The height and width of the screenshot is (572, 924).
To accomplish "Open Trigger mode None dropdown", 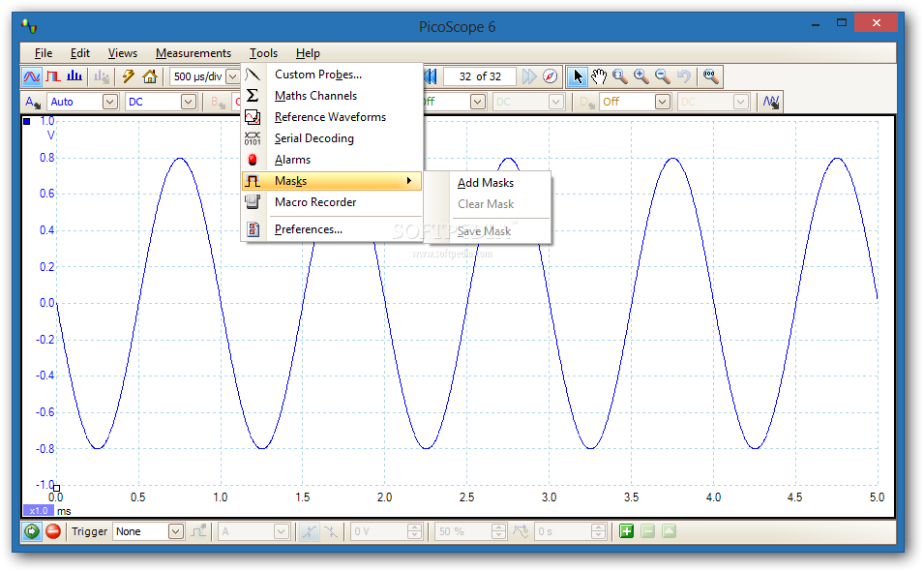I will (x=175, y=531).
